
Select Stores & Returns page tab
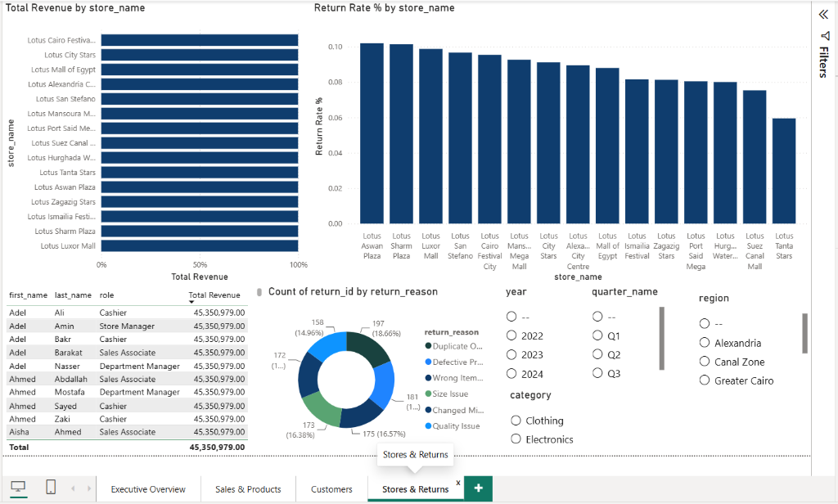tap(415, 489)
